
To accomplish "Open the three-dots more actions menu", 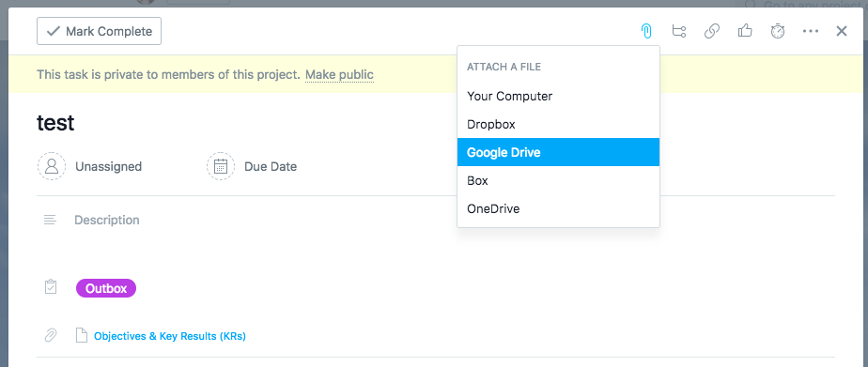I will coord(811,32).
